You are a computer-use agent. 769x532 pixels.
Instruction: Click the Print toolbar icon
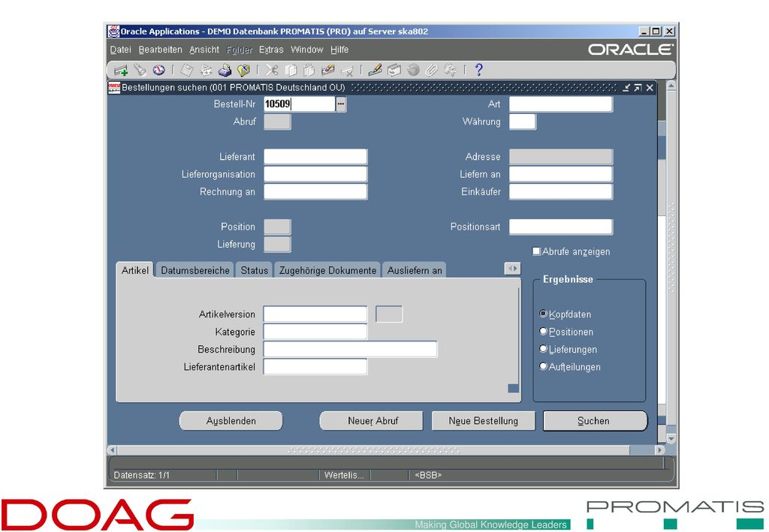pos(225,70)
